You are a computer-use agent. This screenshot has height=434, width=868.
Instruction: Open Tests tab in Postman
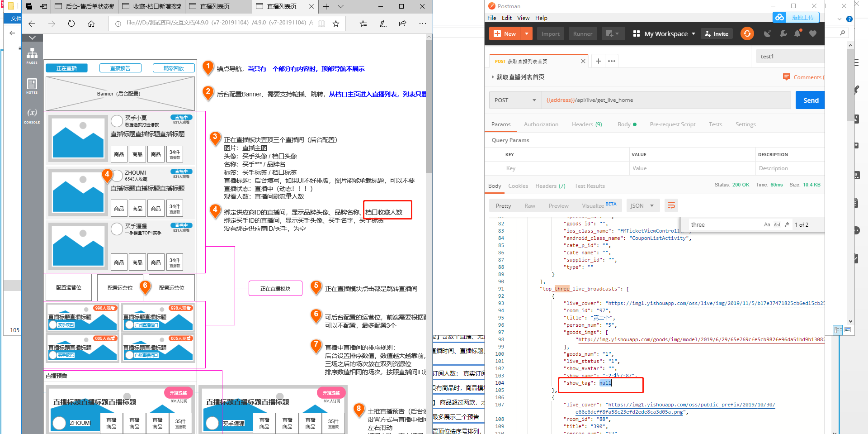pyautogui.click(x=715, y=124)
